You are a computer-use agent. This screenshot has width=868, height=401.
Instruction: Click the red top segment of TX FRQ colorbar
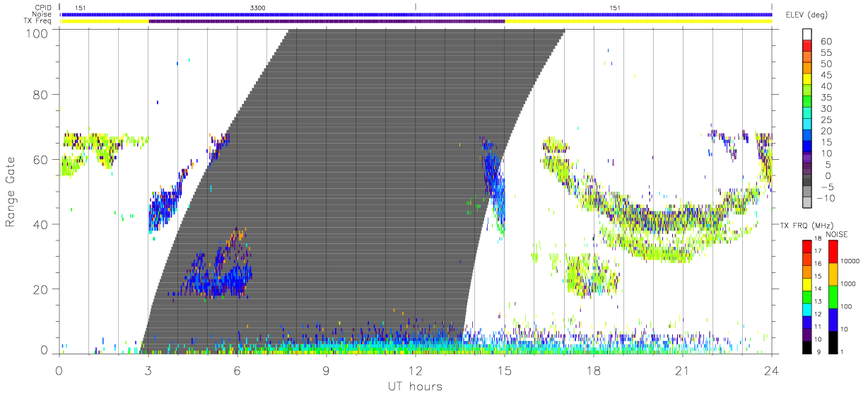point(807,247)
